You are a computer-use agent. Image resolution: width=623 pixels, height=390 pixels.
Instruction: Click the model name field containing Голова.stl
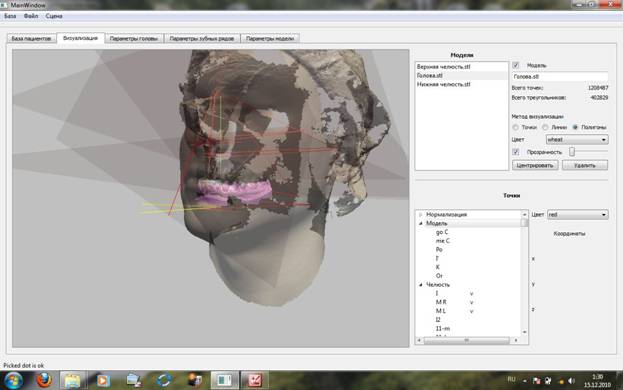click(x=560, y=77)
